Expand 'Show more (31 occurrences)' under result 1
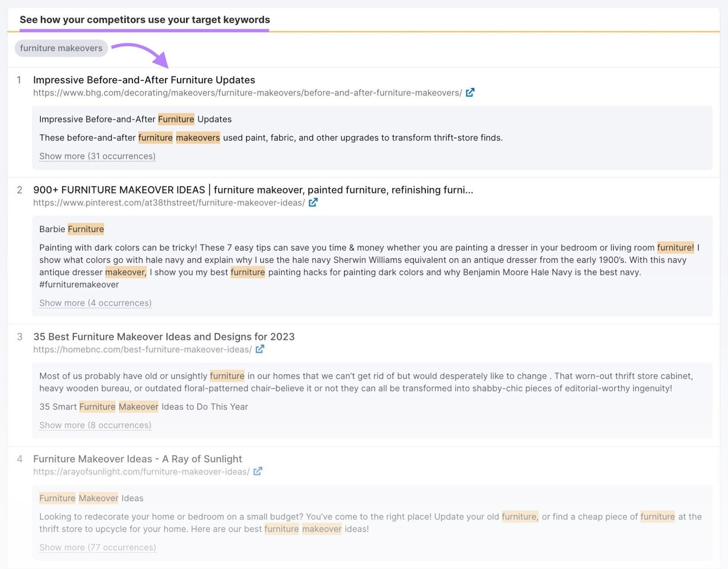 [x=97, y=156]
